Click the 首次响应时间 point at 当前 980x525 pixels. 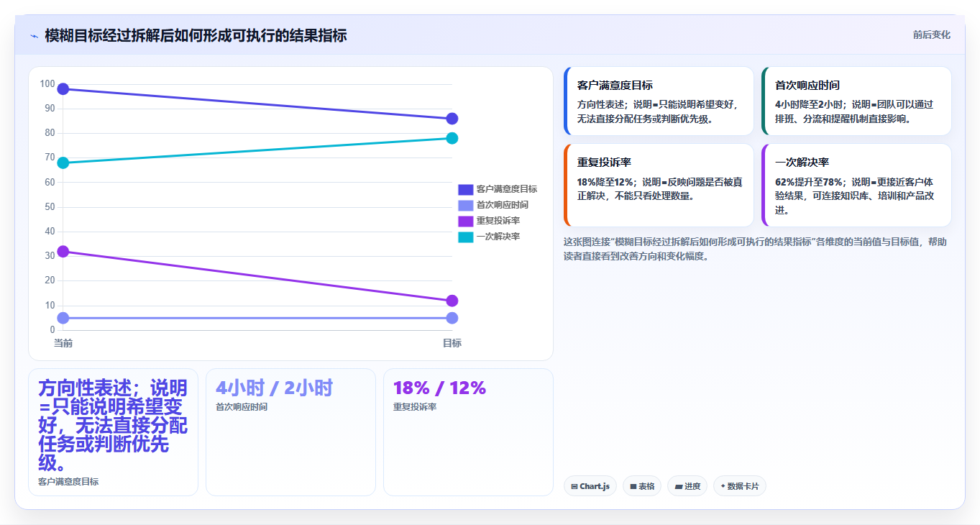pos(63,318)
